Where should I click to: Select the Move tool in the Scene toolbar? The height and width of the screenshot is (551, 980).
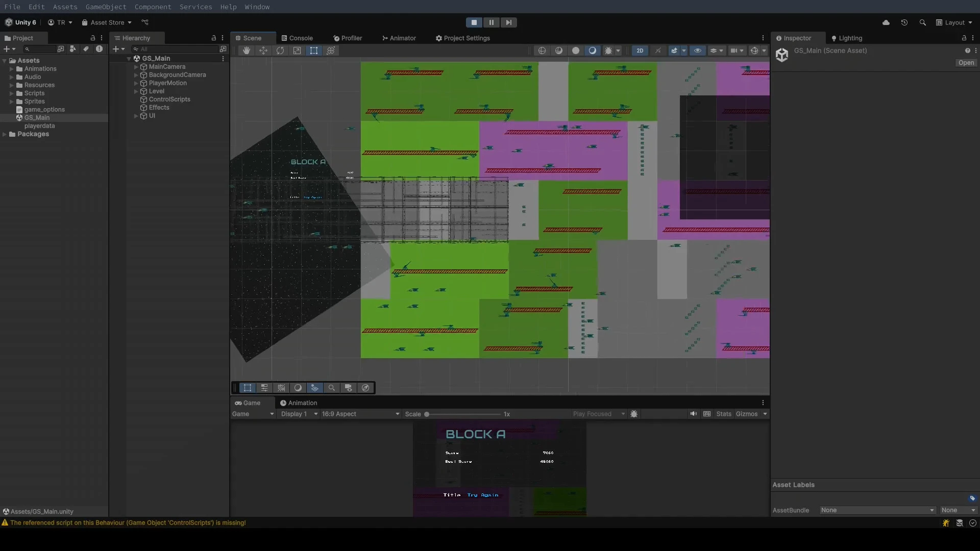[263, 50]
